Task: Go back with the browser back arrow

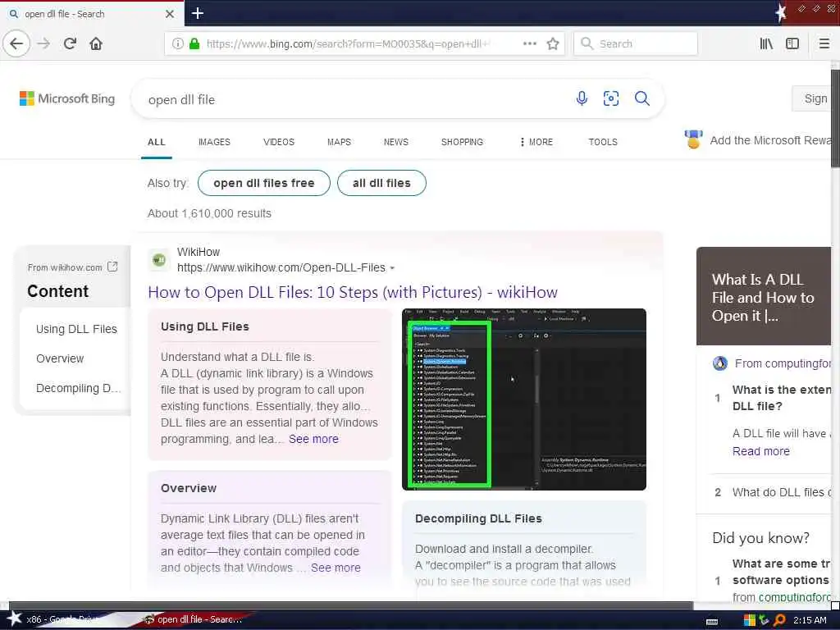Action: coord(16,43)
